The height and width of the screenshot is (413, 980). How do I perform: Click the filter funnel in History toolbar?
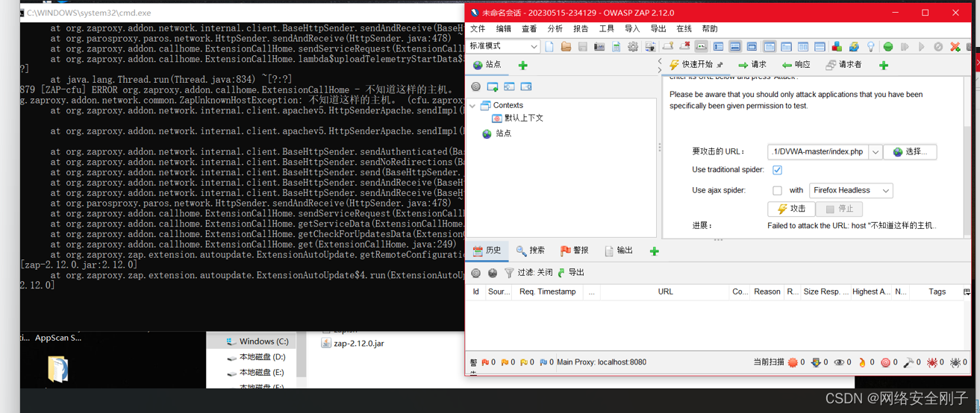509,273
